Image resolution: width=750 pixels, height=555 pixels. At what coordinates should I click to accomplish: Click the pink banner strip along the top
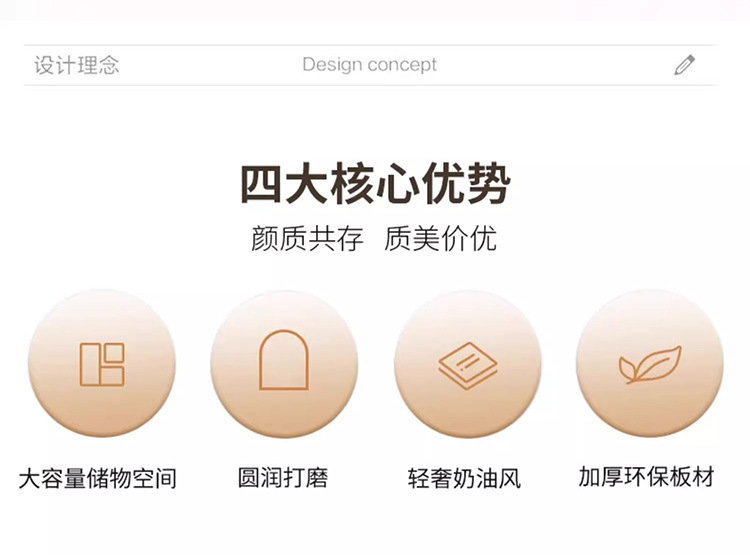[x=375, y=10]
